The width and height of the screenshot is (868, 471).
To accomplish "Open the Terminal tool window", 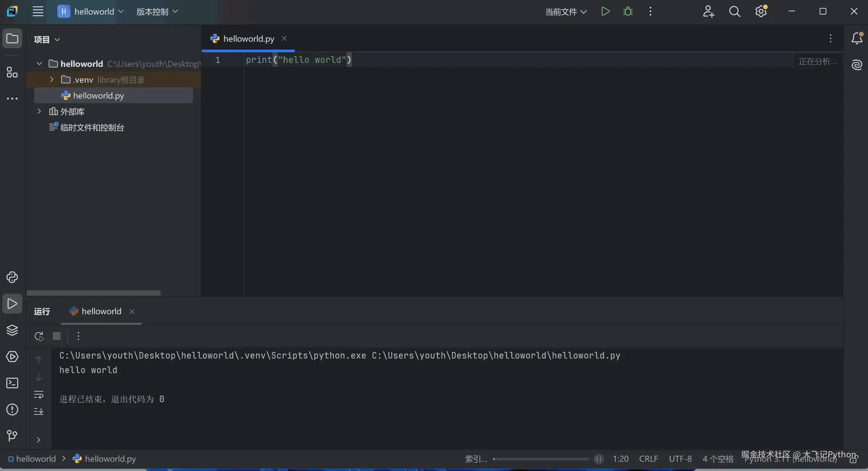I will pos(12,383).
